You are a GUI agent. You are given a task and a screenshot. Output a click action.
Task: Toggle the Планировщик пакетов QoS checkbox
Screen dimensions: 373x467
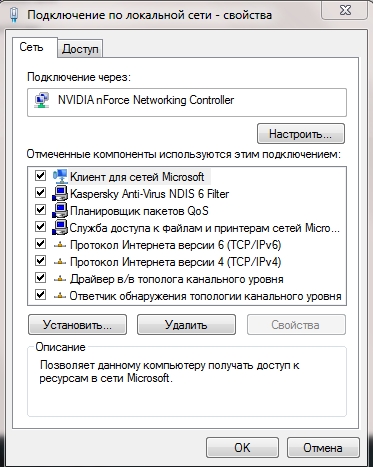tap(41, 210)
